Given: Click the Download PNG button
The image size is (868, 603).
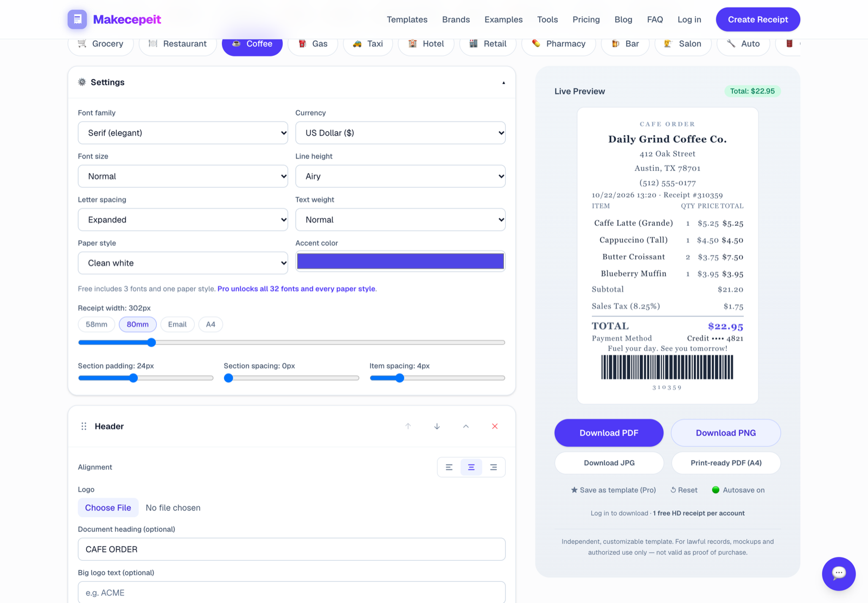Looking at the screenshot, I should tap(726, 433).
